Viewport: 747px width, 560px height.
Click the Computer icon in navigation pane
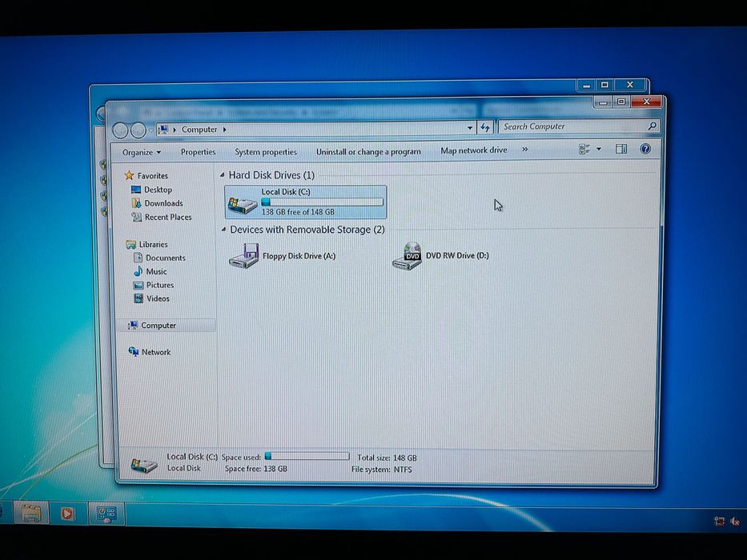pos(133,326)
